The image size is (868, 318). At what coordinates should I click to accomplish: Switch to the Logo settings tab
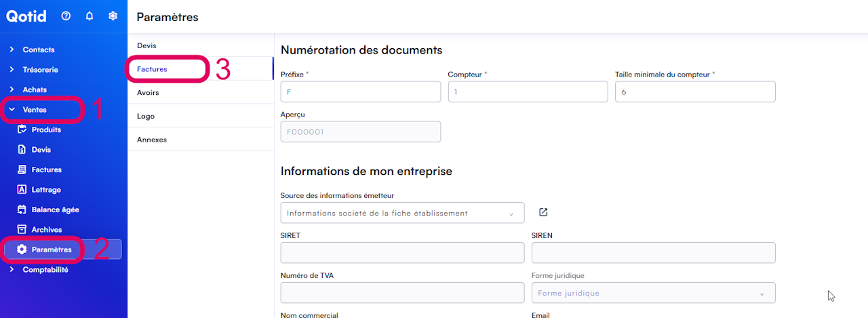tap(146, 116)
